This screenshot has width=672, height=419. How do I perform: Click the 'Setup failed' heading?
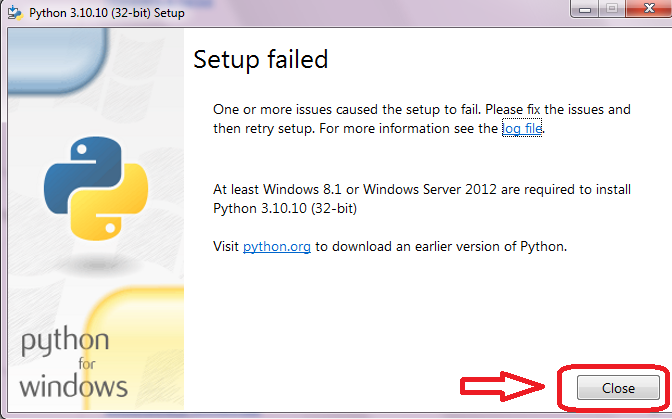261,60
